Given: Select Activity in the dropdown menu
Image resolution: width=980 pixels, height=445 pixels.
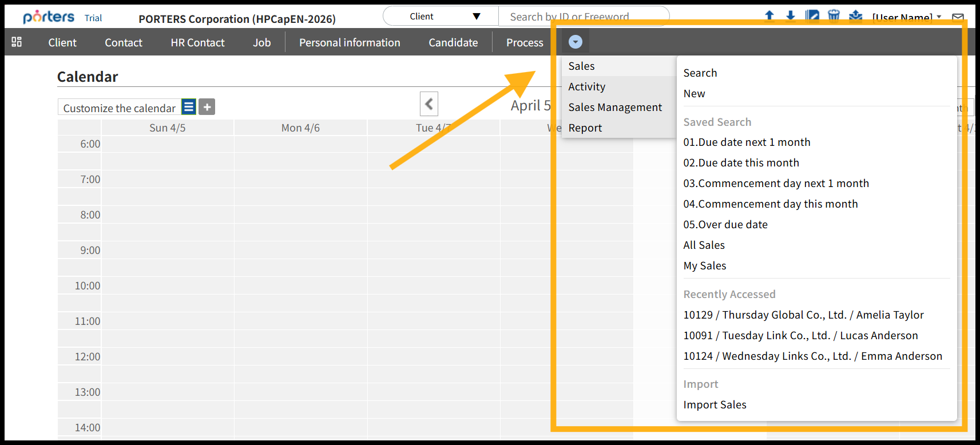Looking at the screenshot, I should click(x=586, y=86).
